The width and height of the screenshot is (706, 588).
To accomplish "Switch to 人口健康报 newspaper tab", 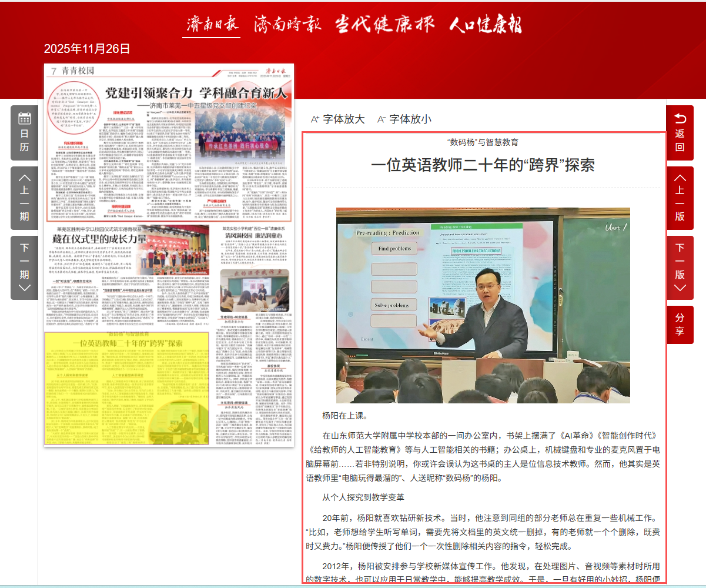I will click(485, 25).
